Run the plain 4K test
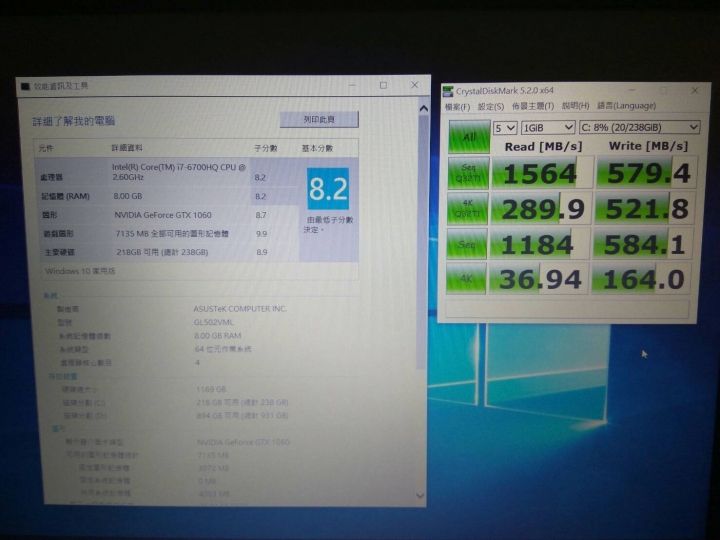The height and width of the screenshot is (540, 720). tap(466, 278)
